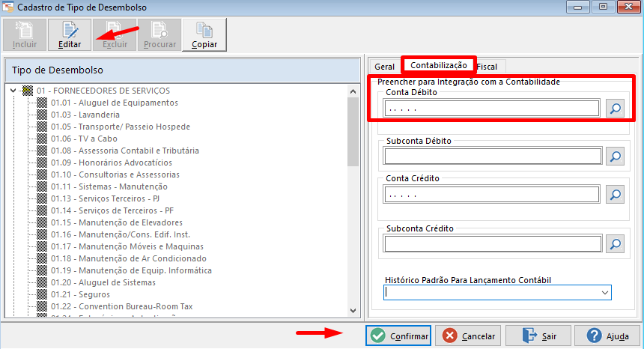Select 01.18 - Manutenção de Ar Condicionado
Screen dimensions: 644x349
pyautogui.click(x=129, y=258)
